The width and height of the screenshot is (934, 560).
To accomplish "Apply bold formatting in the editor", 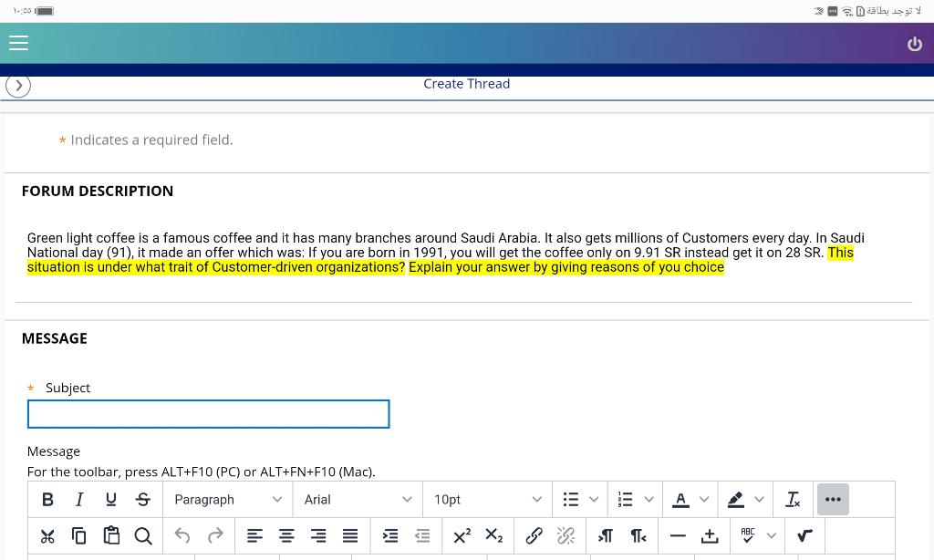I will (47, 499).
